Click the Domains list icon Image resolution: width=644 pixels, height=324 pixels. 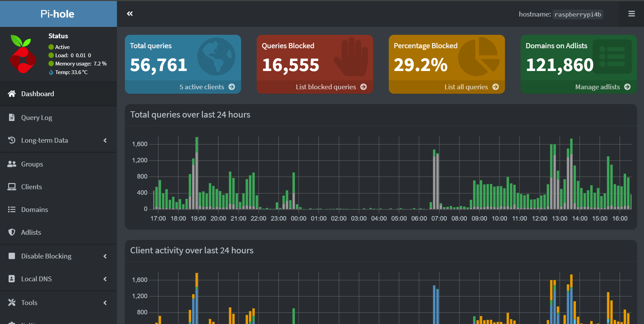pos(12,210)
